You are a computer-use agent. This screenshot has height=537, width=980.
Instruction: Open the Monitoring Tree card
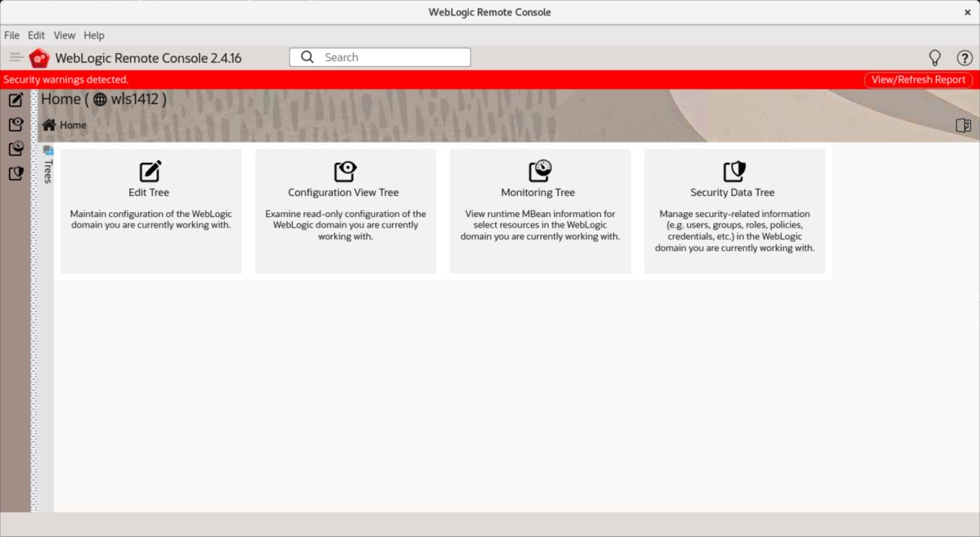[x=540, y=210]
